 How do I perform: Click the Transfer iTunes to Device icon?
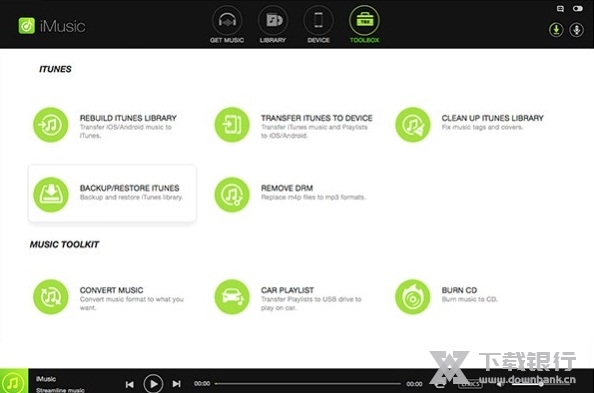point(232,125)
